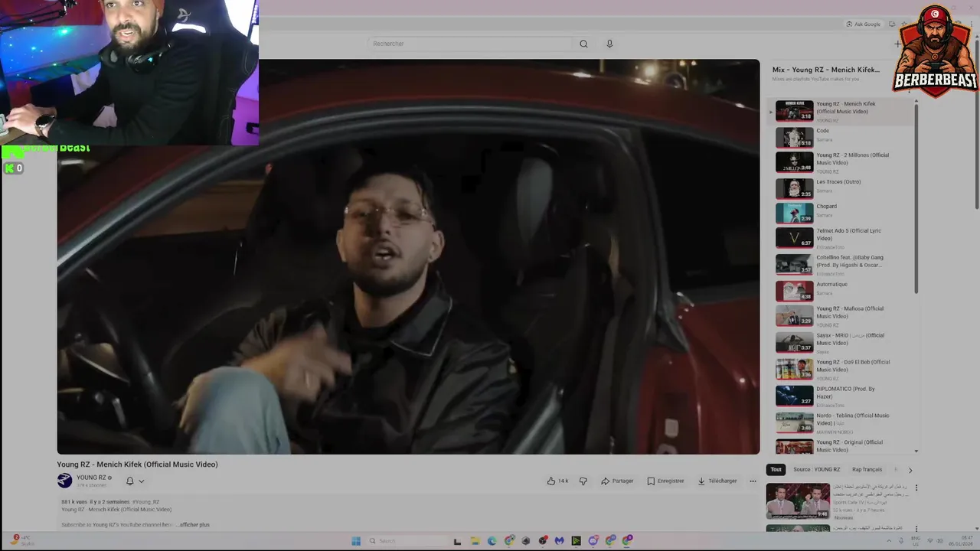Select Nordo - Teblina in the mix
Screen dimensions: 980x551
(x=842, y=422)
